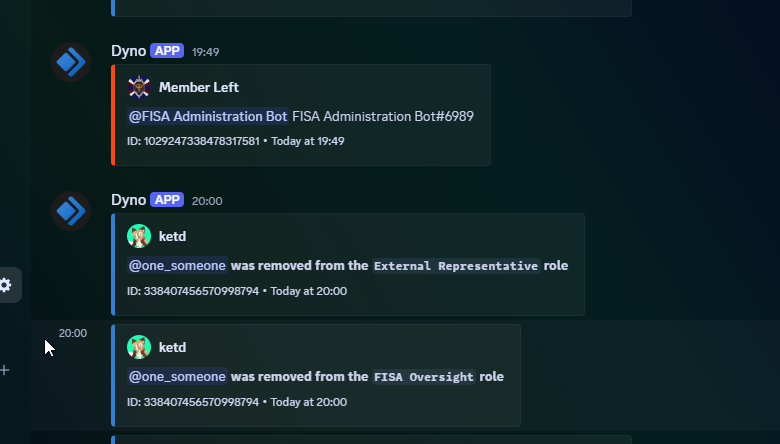Click the Dyno username at 19:49
Screen dimensions: 780x444
click(x=128, y=51)
